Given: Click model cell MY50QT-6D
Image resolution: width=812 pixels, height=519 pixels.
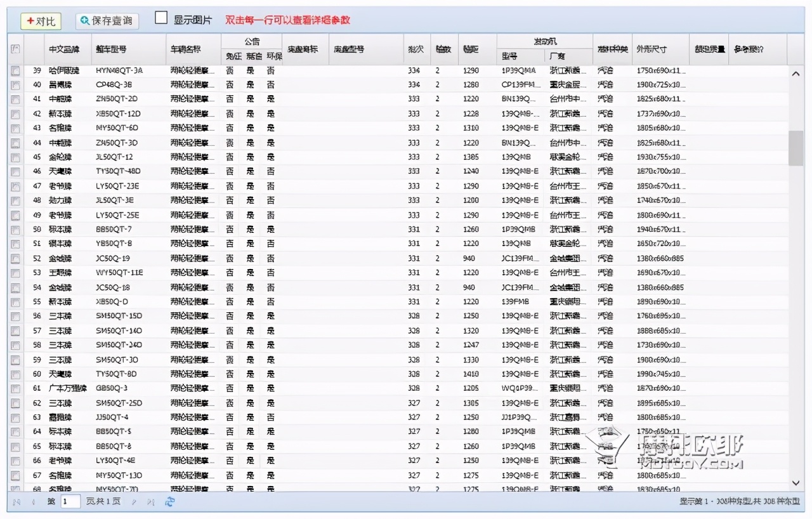Looking at the screenshot, I should pyautogui.click(x=117, y=128).
